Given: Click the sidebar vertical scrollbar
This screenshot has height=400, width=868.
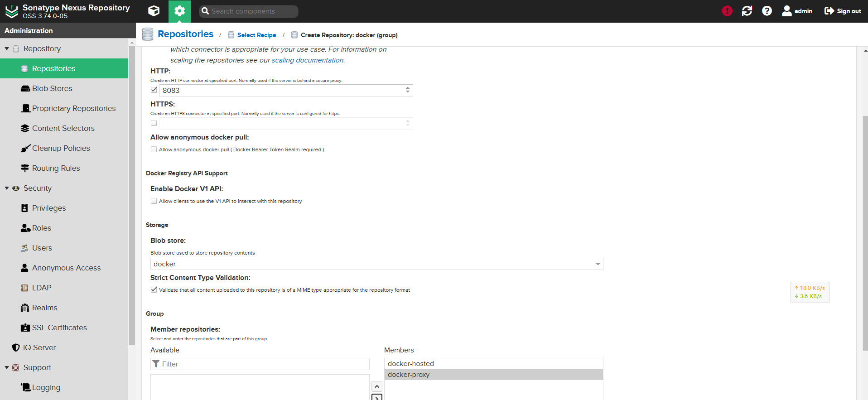Looking at the screenshot, I should pos(132,195).
